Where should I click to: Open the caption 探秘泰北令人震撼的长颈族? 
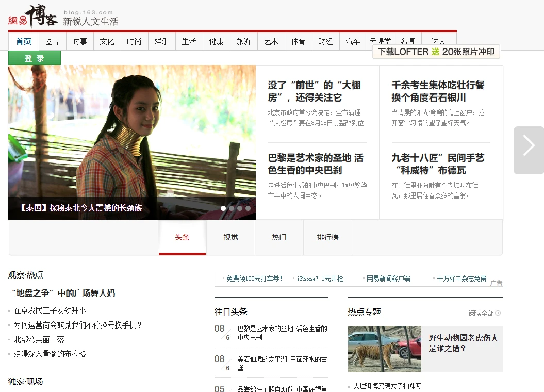(x=81, y=208)
